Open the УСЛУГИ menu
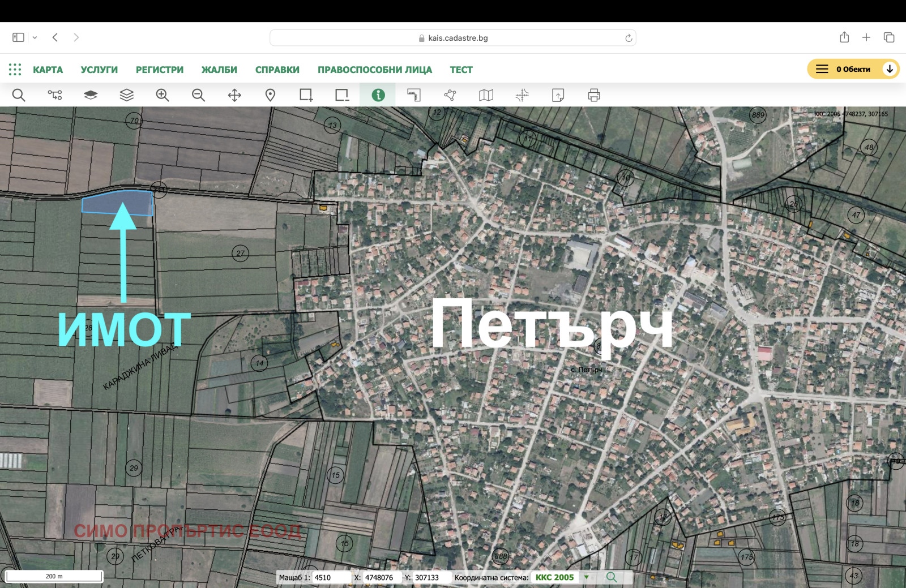This screenshot has width=906, height=588. click(99, 70)
